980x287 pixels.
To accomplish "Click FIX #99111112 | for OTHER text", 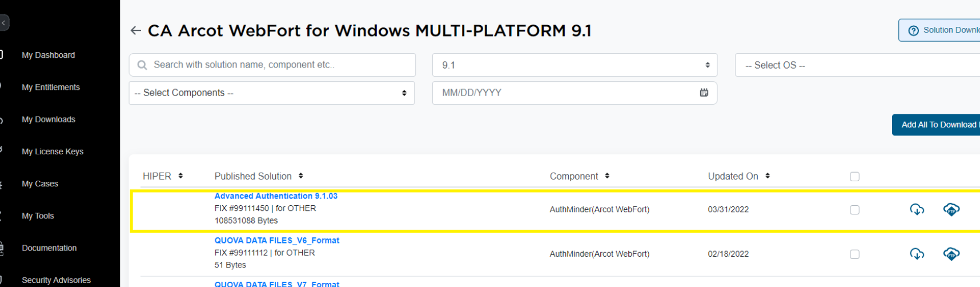I will (x=264, y=253).
